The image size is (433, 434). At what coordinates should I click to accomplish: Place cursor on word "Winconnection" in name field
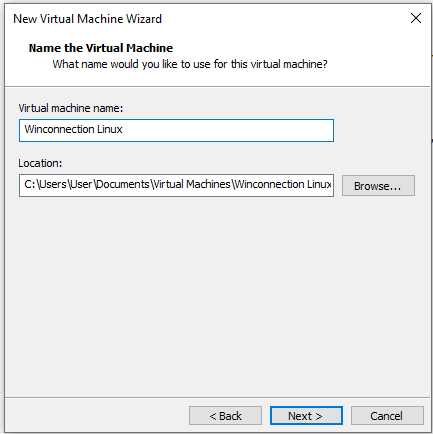coord(59,129)
